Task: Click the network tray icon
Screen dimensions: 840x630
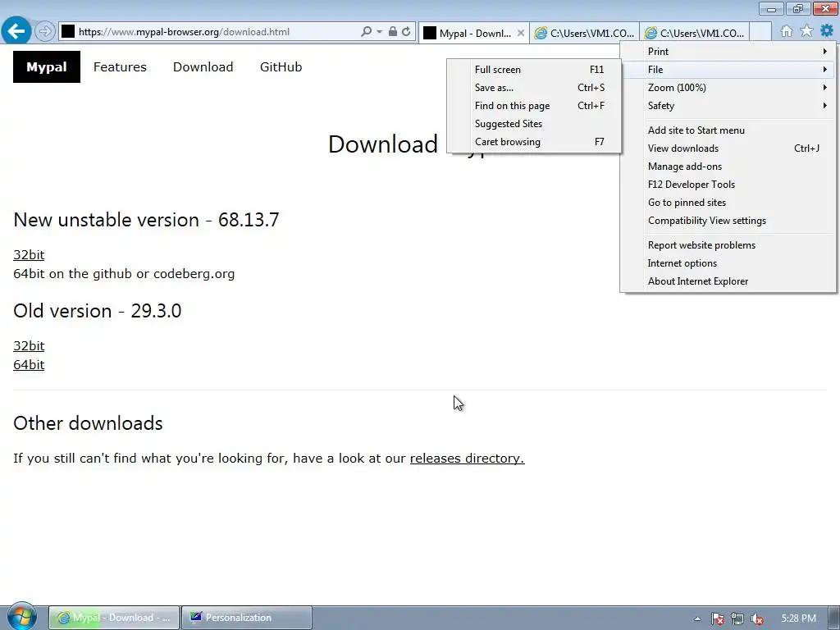Action: click(x=737, y=619)
